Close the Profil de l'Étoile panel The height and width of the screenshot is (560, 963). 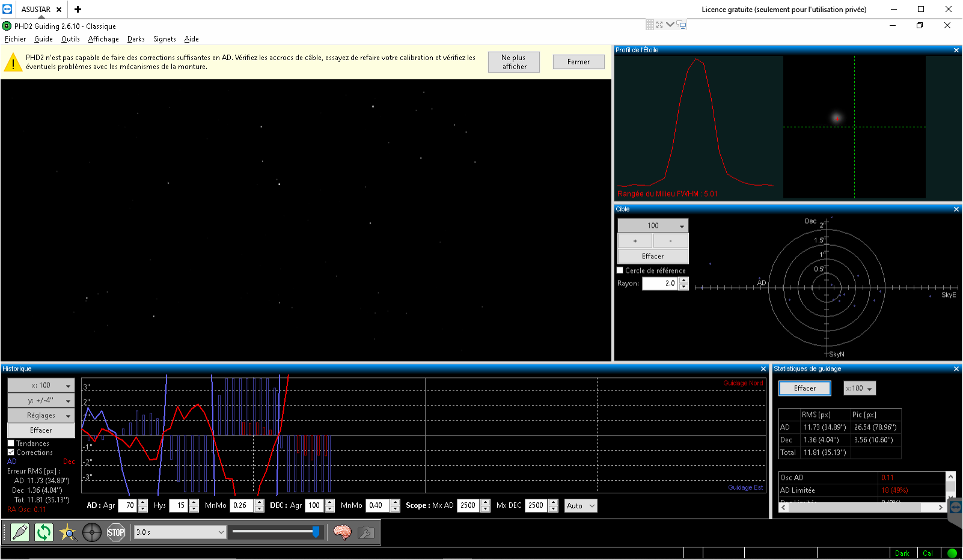[x=956, y=50]
